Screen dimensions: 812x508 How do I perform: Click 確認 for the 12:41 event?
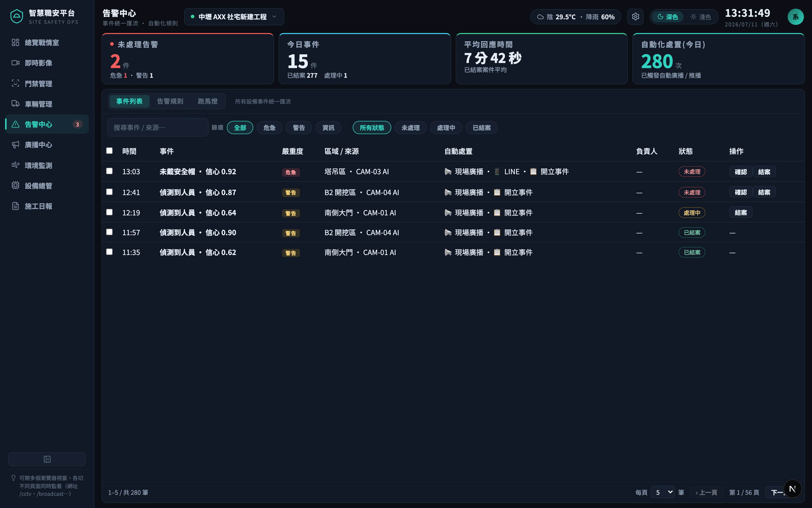740,192
